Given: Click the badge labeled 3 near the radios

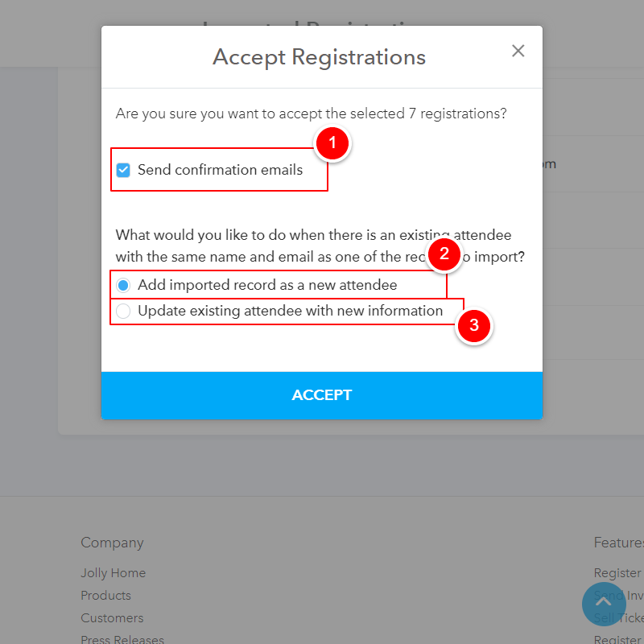Looking at the screenshot, I should click(474, 327).
